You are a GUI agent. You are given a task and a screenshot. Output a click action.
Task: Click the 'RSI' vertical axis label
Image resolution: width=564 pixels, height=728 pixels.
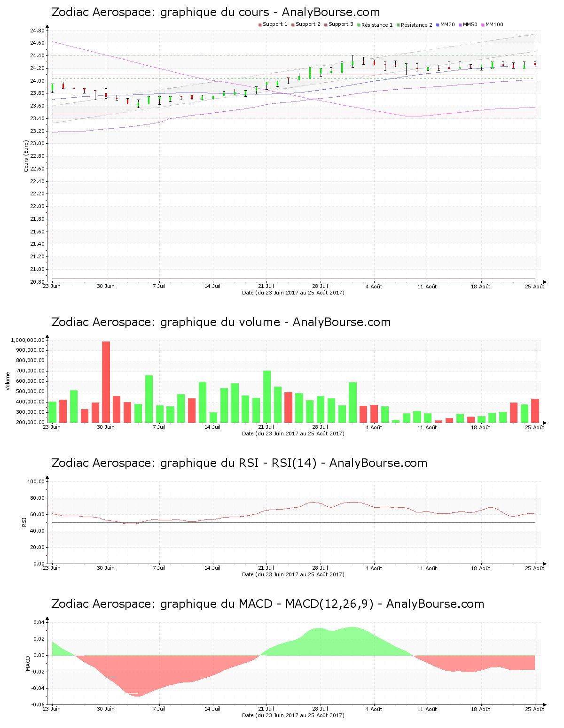point(23,522)
